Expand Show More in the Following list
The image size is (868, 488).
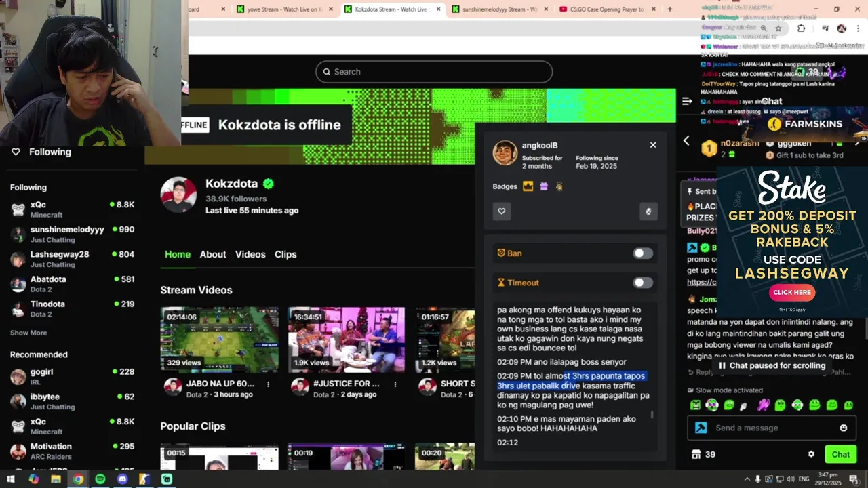pos(28,333)
